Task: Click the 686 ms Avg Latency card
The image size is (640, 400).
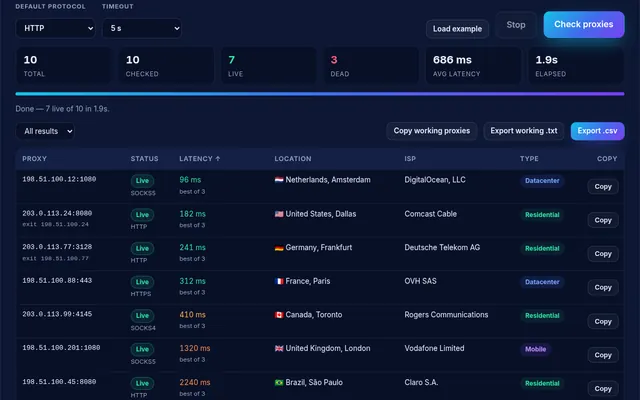Action: tap(473, 65)
